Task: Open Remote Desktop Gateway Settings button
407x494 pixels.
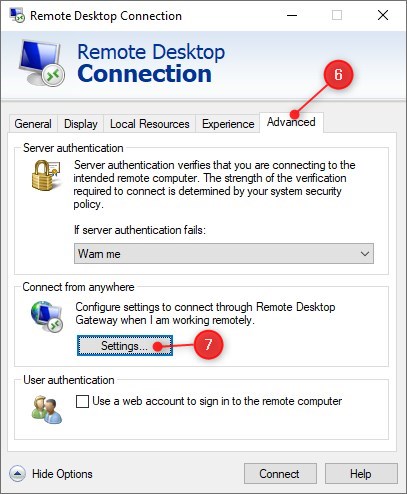Action: (x=125, y=346)
